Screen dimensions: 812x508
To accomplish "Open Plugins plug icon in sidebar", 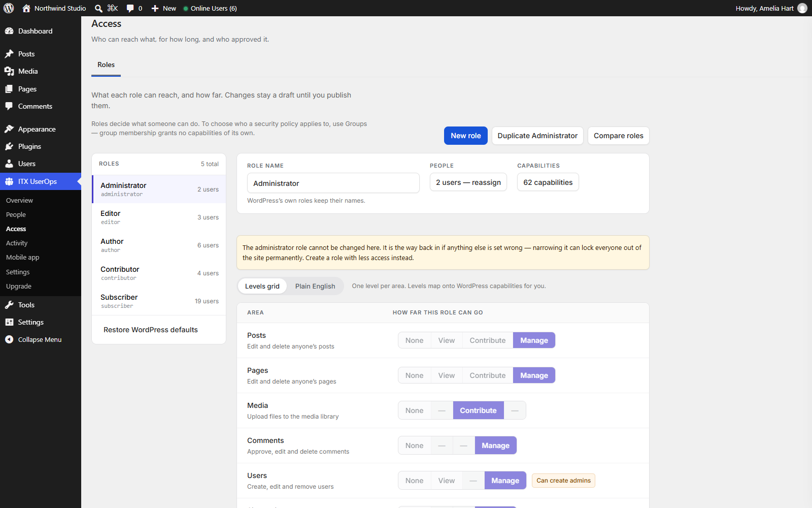I will click(9, 146).
